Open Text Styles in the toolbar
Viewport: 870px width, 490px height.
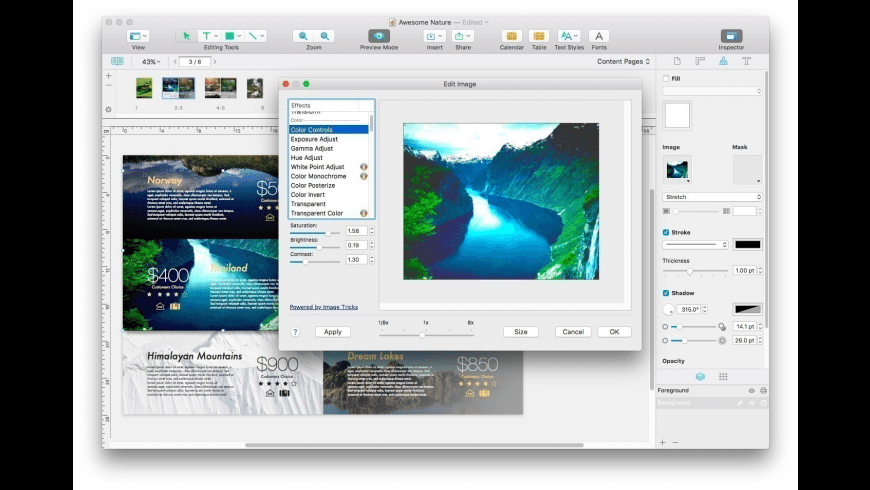(x=569, y=36)
